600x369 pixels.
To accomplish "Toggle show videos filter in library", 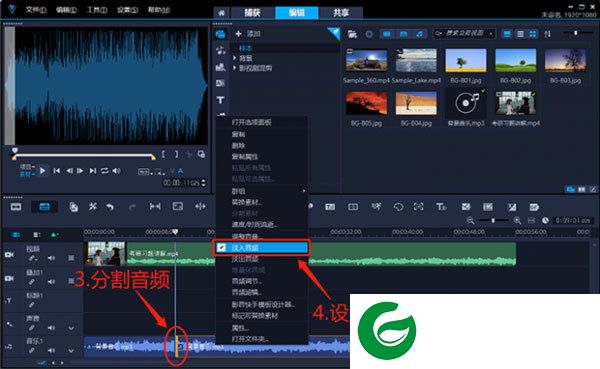I will point(387,34).
